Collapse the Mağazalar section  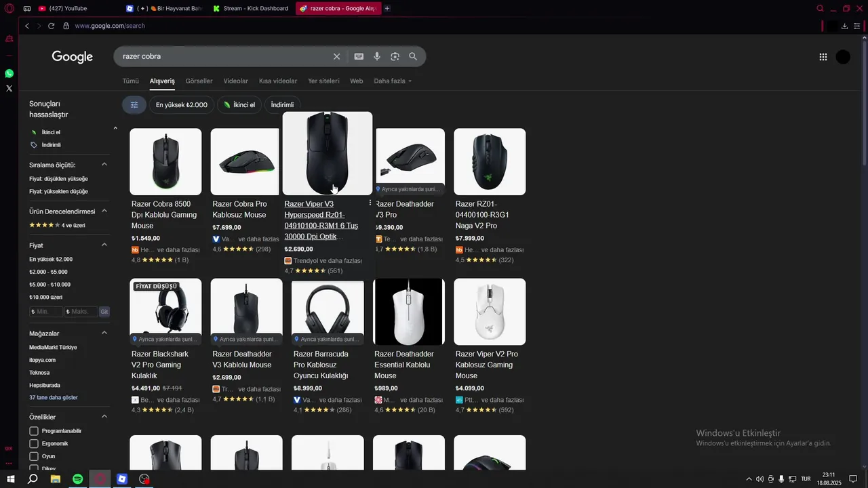tap(104, 333)
